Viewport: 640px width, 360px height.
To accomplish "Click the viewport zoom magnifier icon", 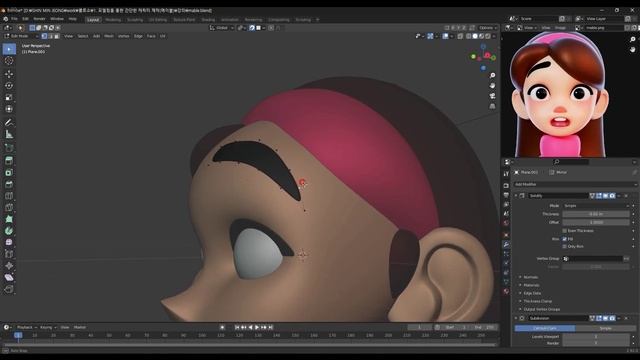I will point(493,76).
